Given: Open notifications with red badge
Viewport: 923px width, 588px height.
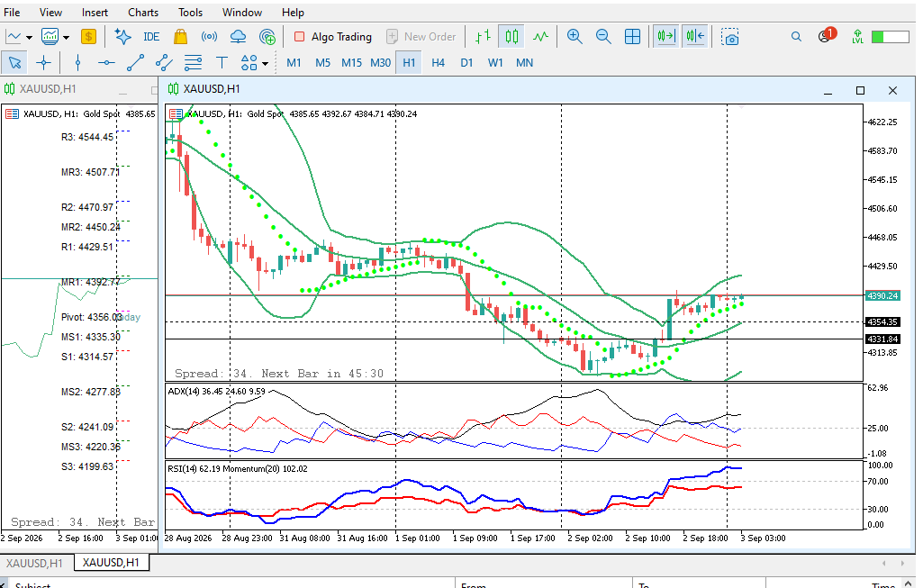Looking at the screenshot, I should [827, 36].
